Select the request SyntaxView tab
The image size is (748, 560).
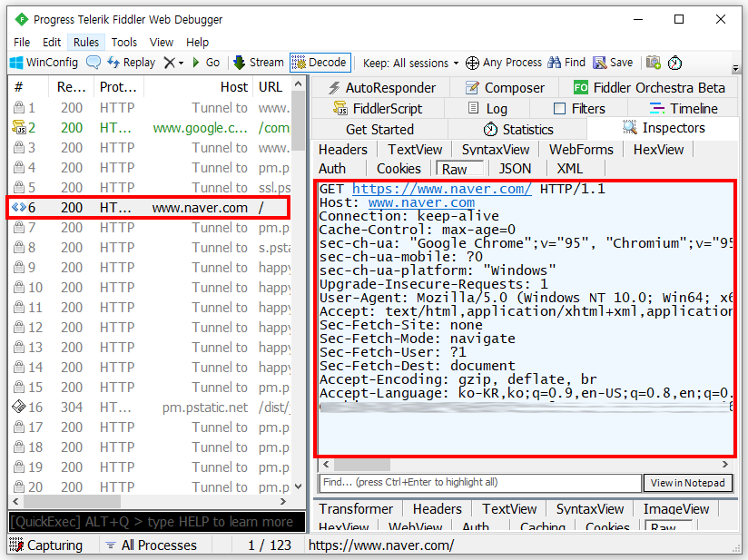pyautogui.click(x=495, y=150)
